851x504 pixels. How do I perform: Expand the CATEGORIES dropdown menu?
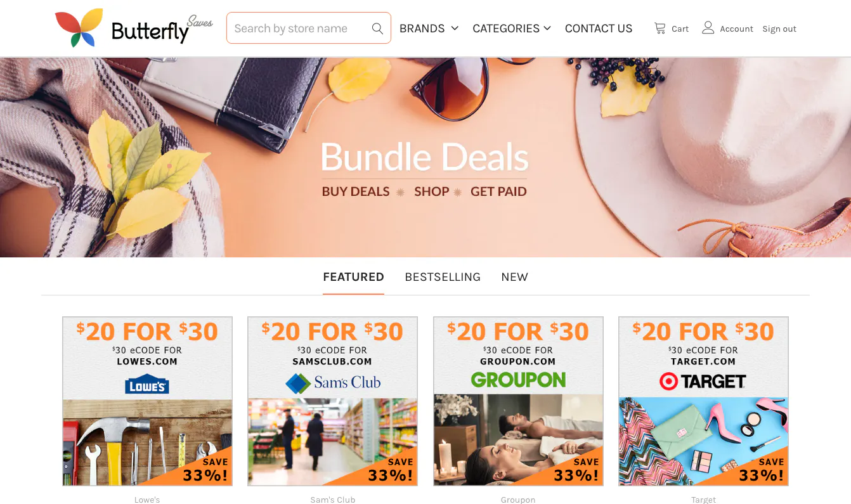pos(512,29)
